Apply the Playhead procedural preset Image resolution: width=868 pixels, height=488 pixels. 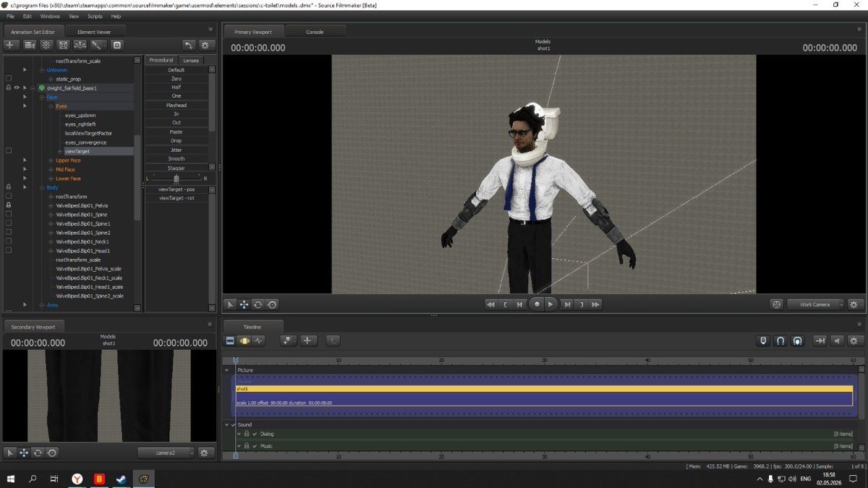pyautogui.click(x=176, y=105)
